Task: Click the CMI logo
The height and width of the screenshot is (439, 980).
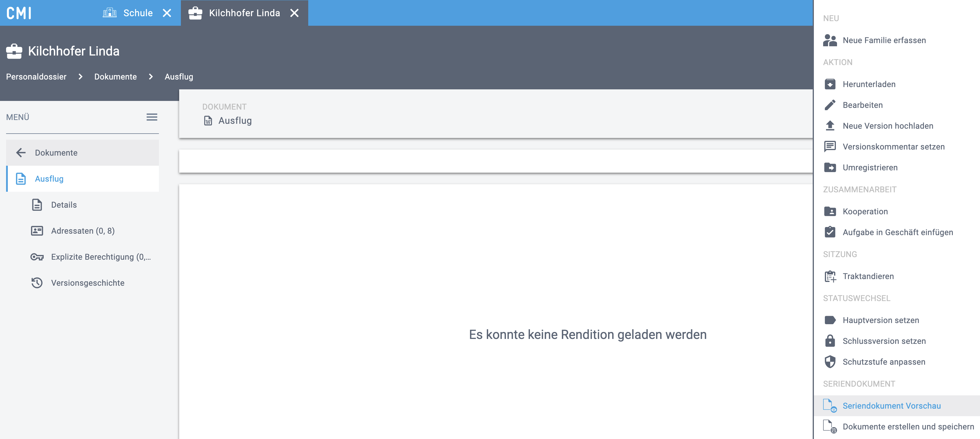Action: click(x=19, y=13)
